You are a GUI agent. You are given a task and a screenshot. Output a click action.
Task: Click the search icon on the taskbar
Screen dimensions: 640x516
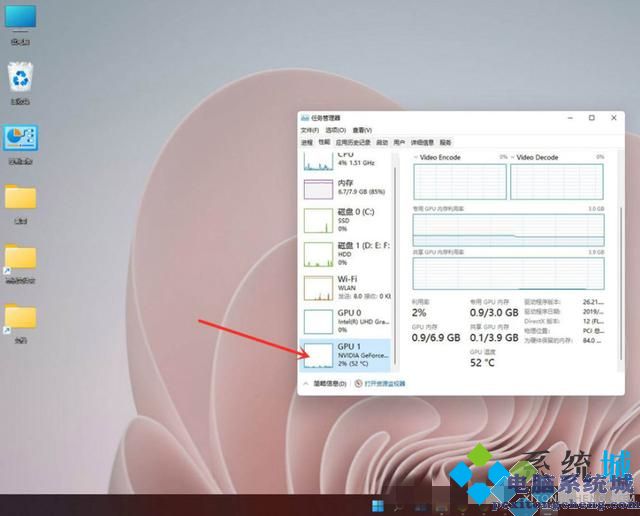(398, 507)
